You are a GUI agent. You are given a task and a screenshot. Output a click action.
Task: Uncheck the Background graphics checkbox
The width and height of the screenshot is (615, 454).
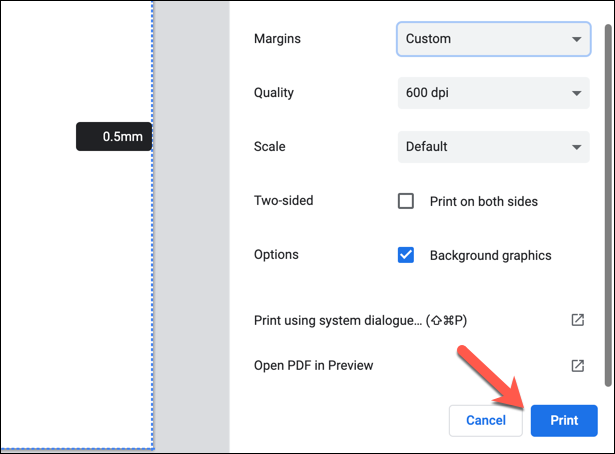click(x=406, y=255)
